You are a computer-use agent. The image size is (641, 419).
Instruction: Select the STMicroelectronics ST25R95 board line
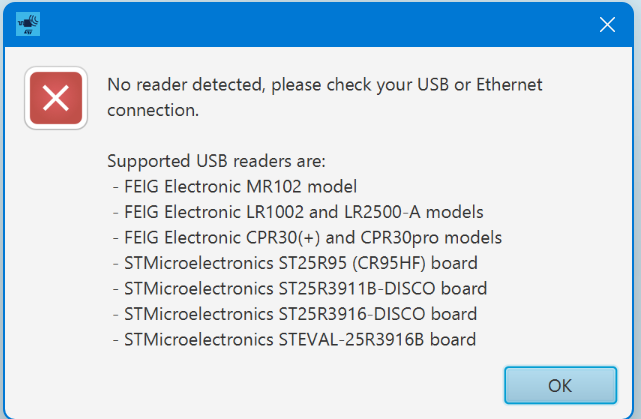296,263
